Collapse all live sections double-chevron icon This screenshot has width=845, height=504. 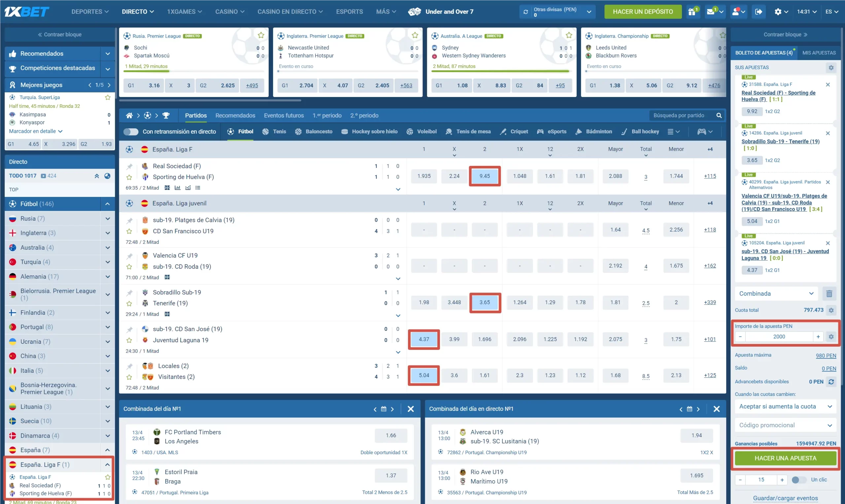tap(96, 176)
